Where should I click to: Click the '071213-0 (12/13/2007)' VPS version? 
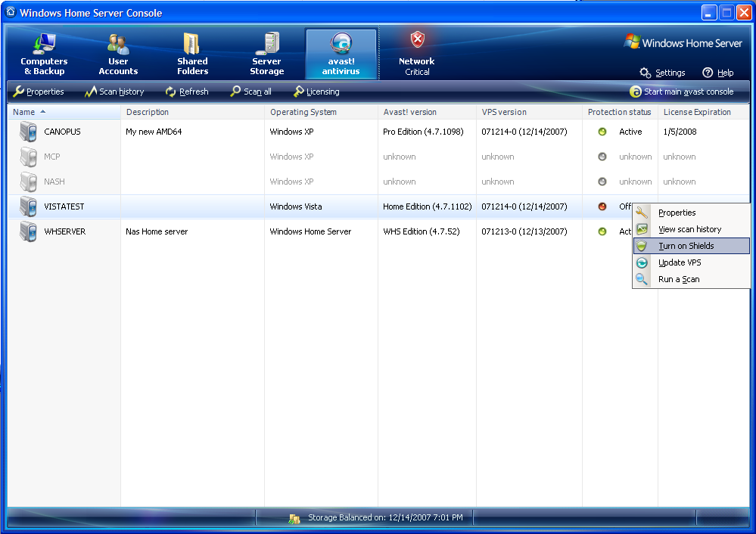tap(524, 231)
